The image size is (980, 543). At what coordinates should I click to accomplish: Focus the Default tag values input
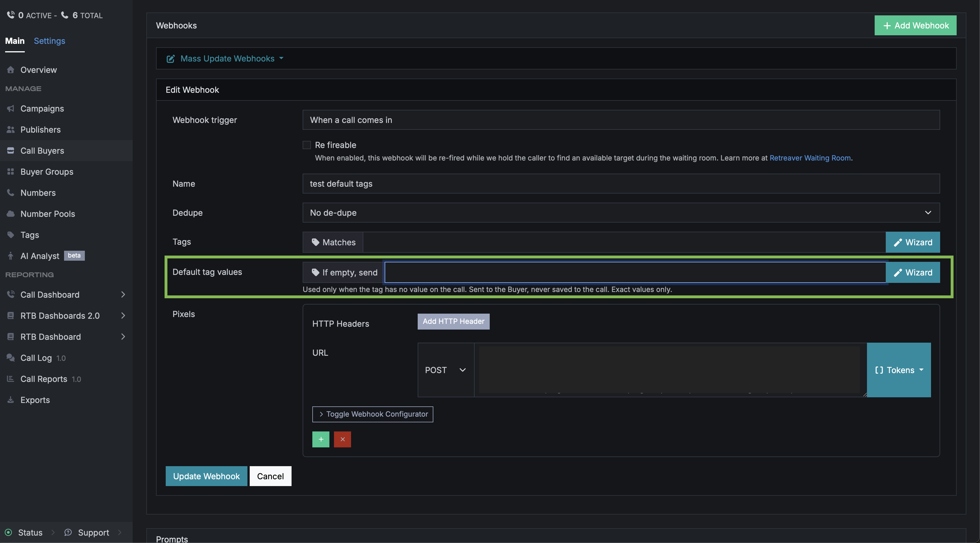tap(635, 272)
